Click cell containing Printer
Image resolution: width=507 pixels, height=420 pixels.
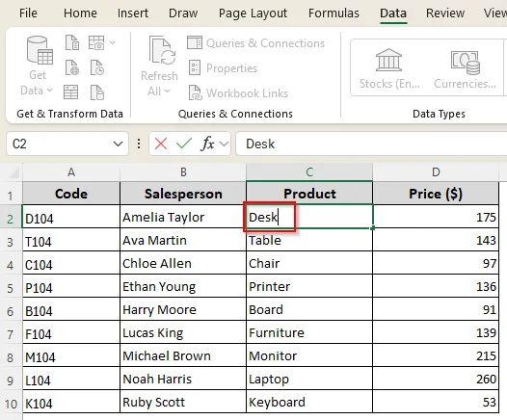(309, 286)
